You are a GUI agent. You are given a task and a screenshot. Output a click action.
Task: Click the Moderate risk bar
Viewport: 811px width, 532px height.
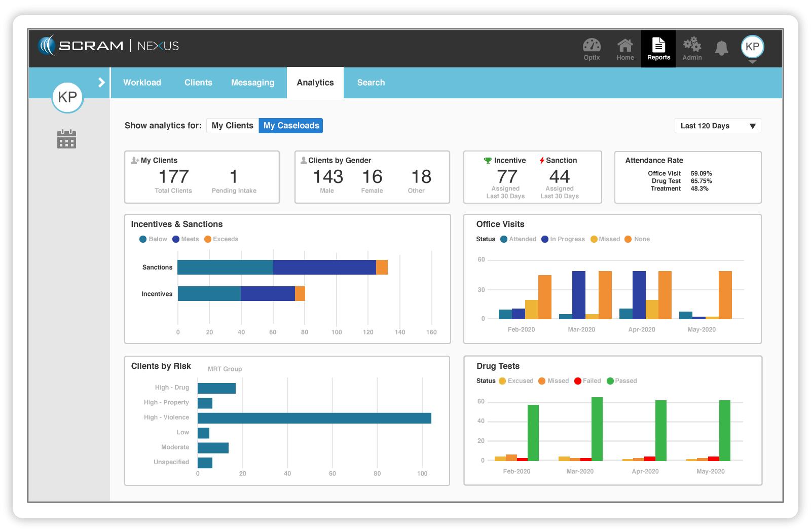[213, 448]
